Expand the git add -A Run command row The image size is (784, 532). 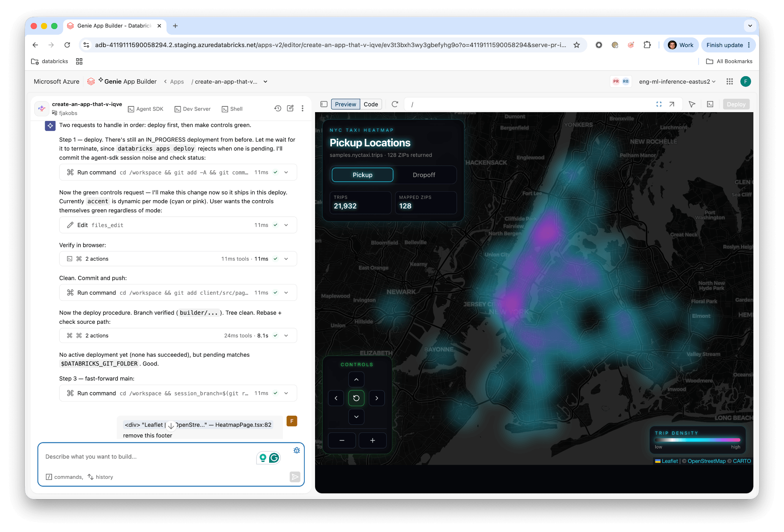coord(178,173)
